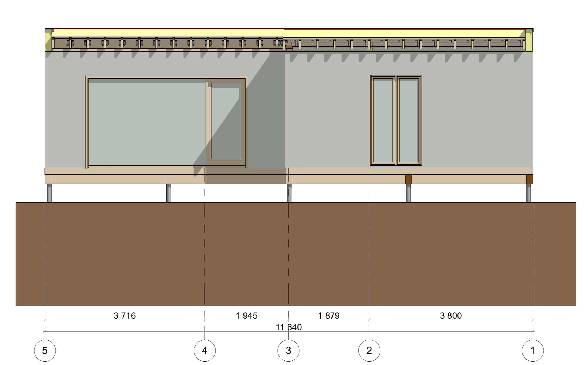Click the 3 800 dimension value
This screenshot has width=588, height=365.
tap(451, 316)
